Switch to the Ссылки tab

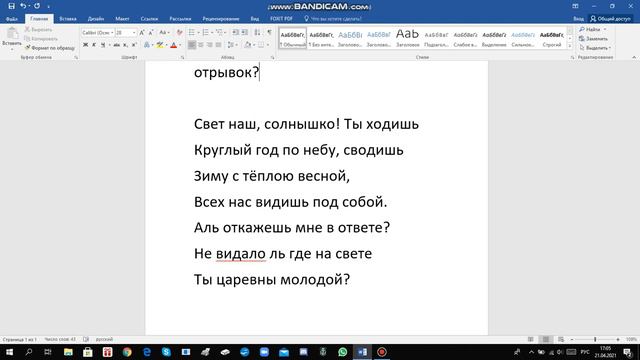click(149, 19)
